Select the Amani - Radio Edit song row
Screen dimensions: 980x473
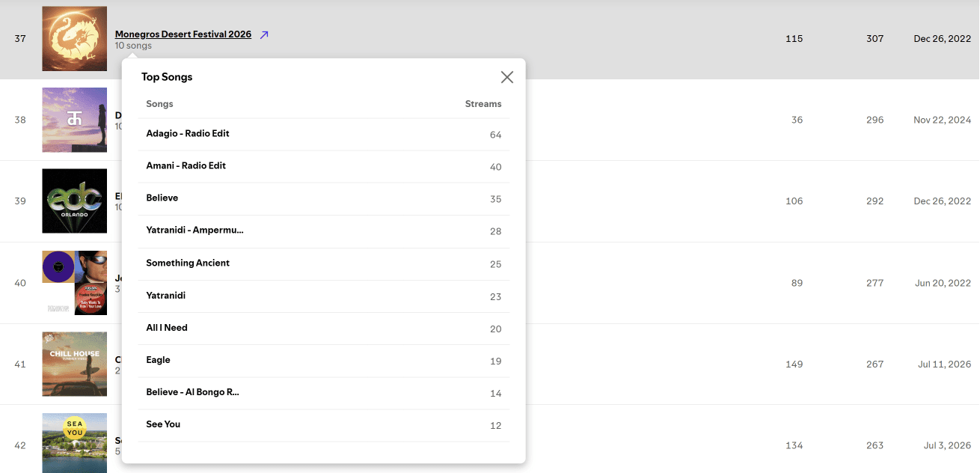(324, 166)
